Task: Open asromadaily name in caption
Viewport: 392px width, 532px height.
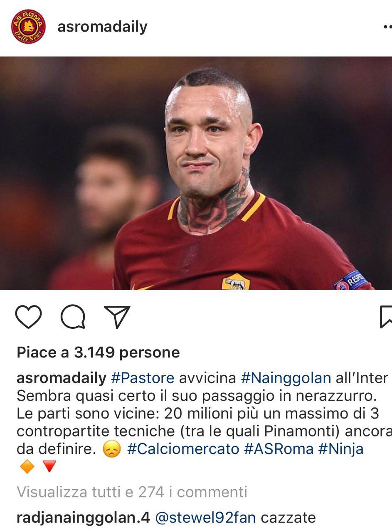Action: tap(62, 378)
